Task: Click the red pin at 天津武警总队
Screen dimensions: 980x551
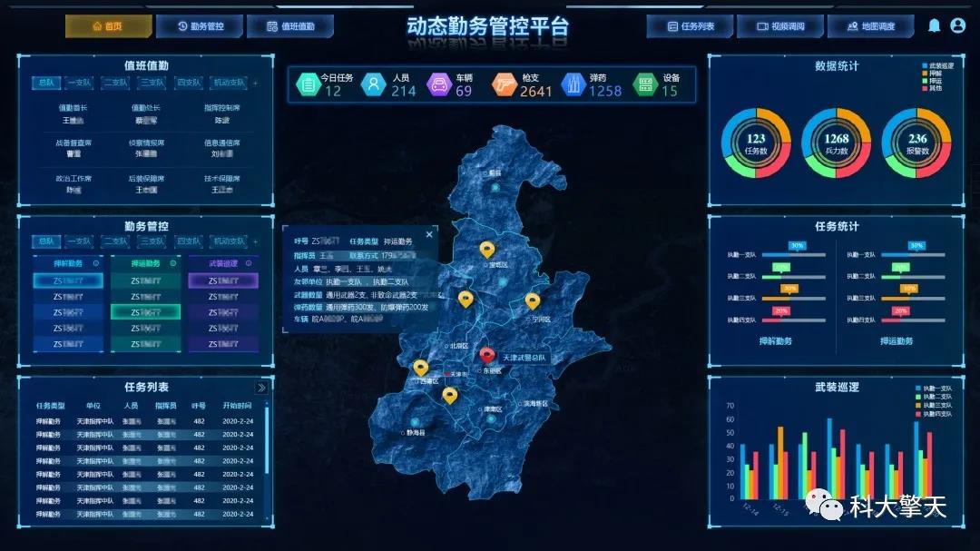Action: click(487, 355)
